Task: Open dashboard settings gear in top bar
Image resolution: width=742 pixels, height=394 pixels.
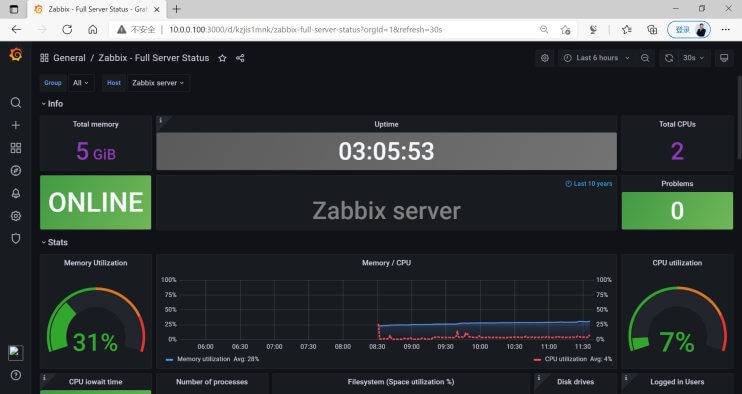Action: (545, 58)
